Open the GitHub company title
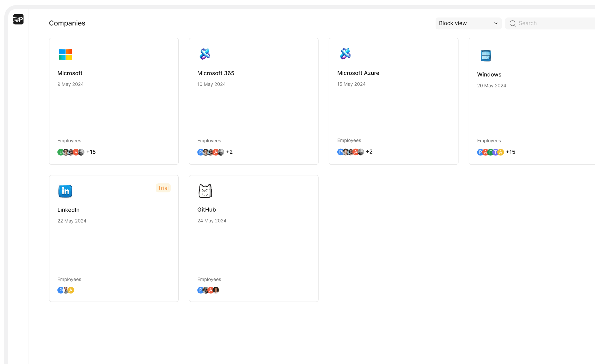The width and height of the screenshot is (595, 364). tap(207, 210)
